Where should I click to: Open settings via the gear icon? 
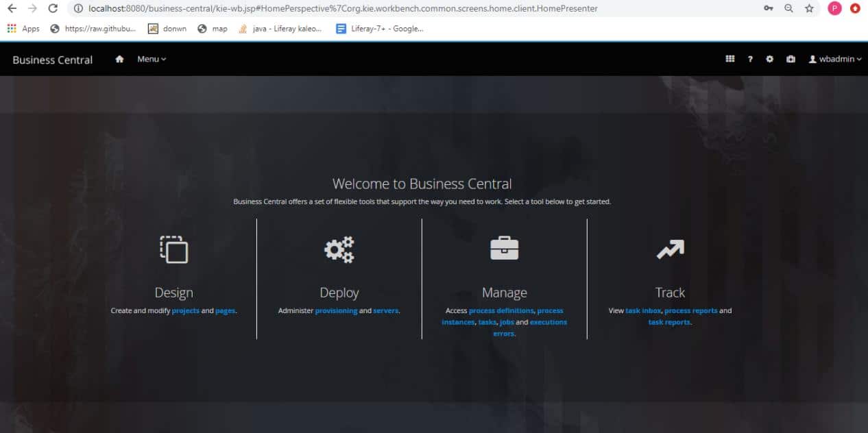click(769, 59)
